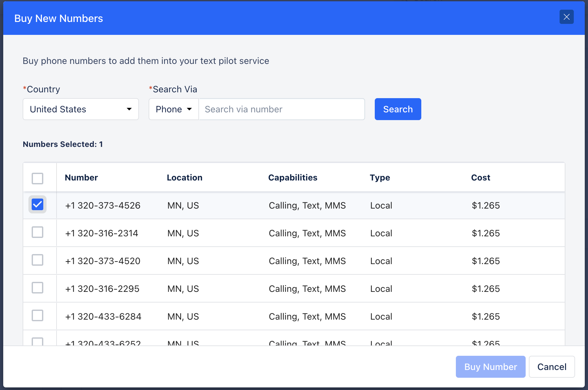The width and height of the screenshot is (588, 390).
Task: Click the Cancel button
Action: click(x=552, y=367)
